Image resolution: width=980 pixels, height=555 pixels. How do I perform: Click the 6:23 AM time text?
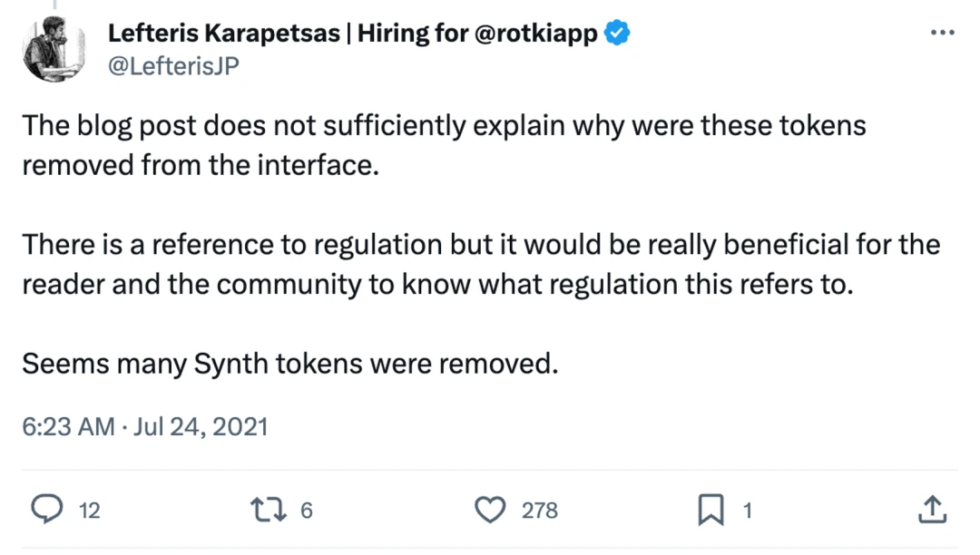click(68, 426)
